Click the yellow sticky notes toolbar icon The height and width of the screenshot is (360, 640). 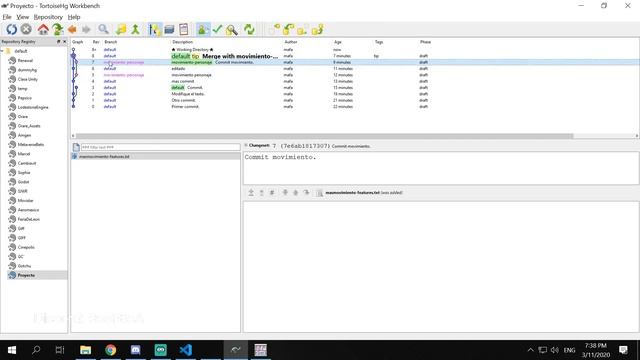(x=121, y=29)
